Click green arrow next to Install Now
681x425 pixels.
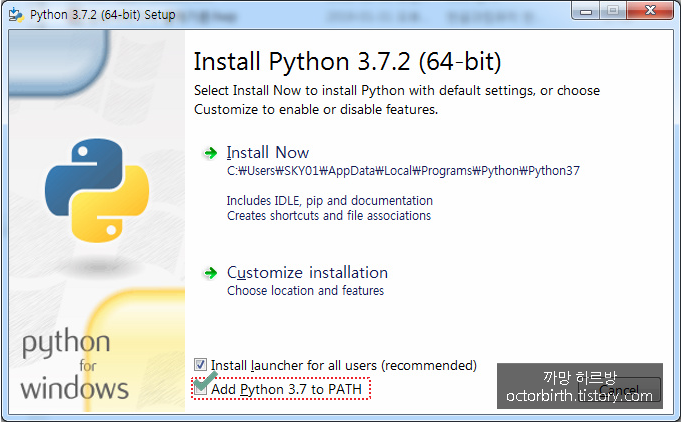(211, 153)
